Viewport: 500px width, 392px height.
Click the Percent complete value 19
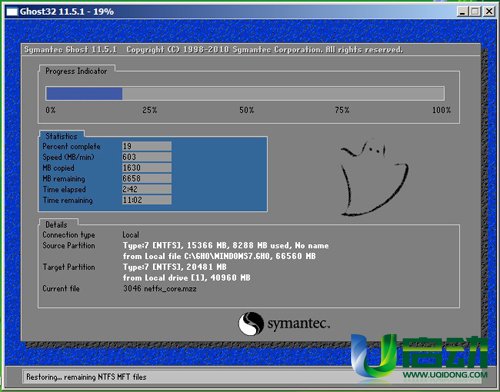(147, 146)
